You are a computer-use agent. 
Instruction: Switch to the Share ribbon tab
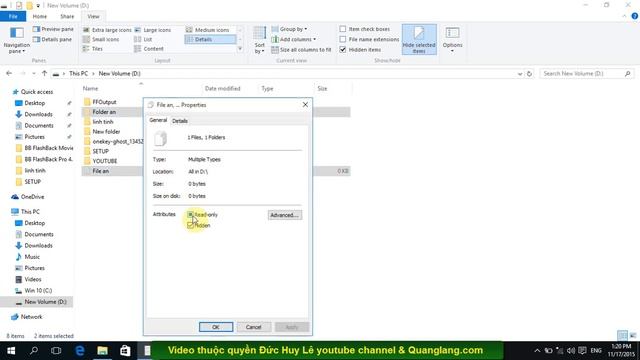(x=67, y=16)
